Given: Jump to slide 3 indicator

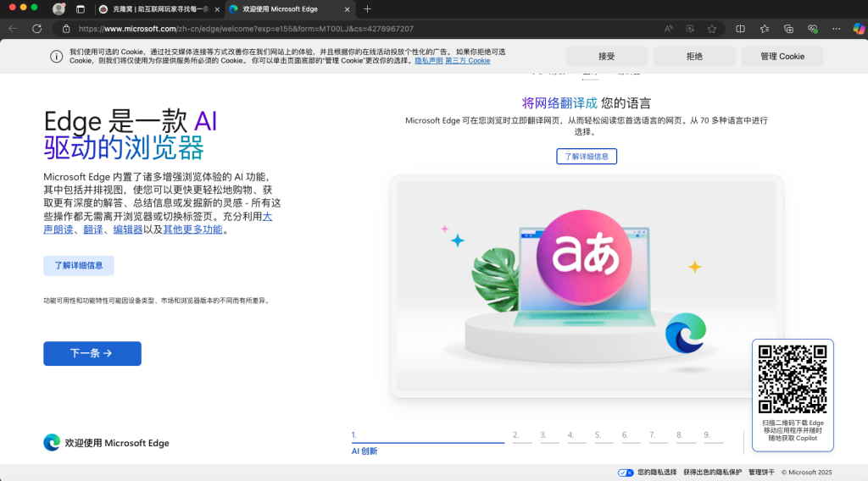Looking at the screenshot, I should (549, 436).
